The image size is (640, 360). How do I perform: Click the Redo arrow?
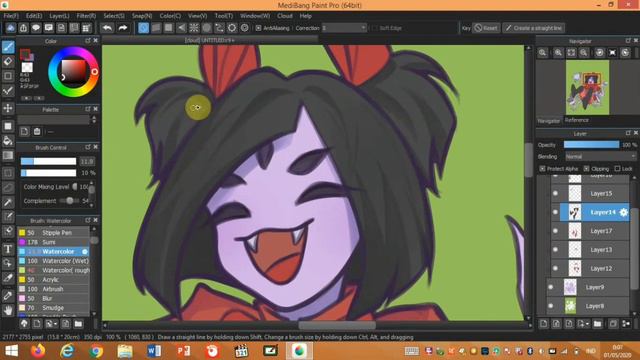[x=122, y=28]
